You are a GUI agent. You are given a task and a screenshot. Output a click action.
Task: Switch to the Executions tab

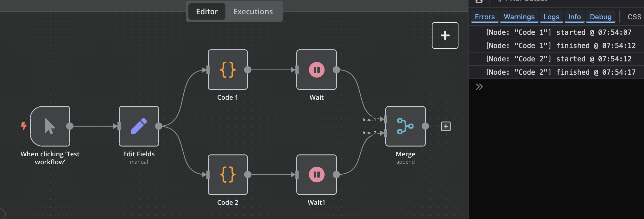click(x=253, y=12)
